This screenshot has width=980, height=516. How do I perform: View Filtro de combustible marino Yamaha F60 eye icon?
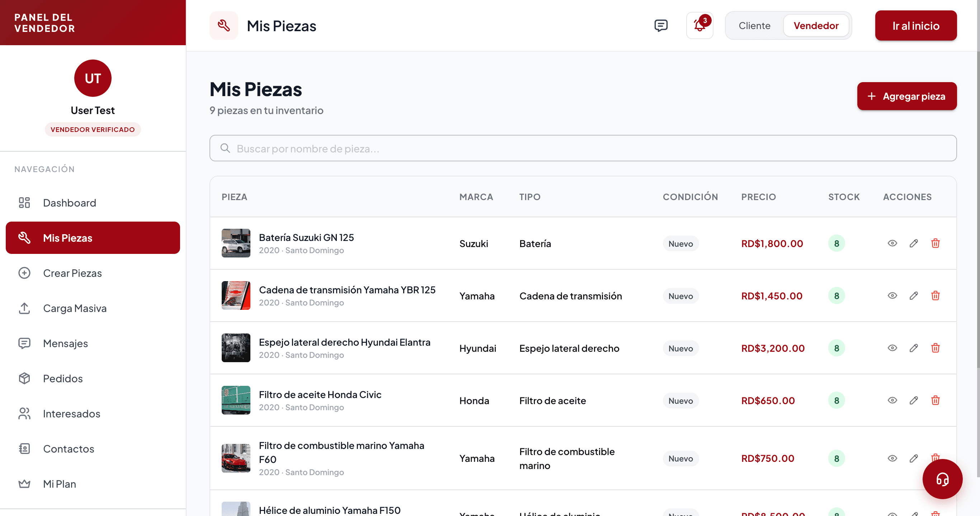tap(892, 458)
